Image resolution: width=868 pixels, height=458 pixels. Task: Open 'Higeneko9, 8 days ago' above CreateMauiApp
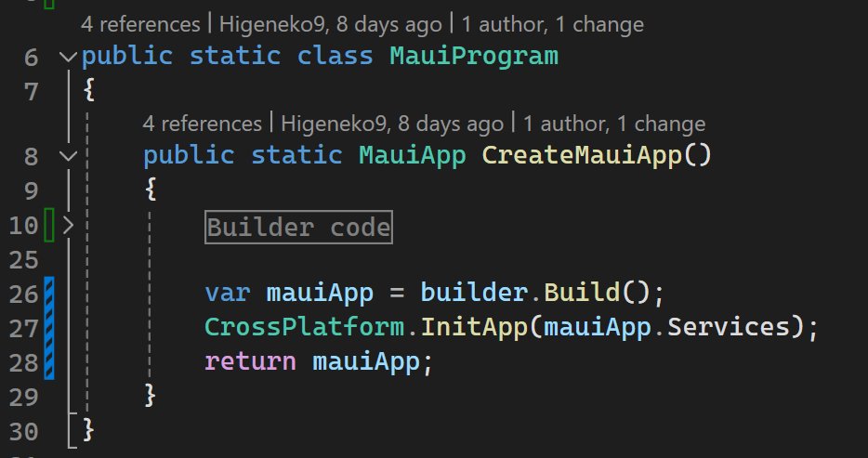click(392, 124)
